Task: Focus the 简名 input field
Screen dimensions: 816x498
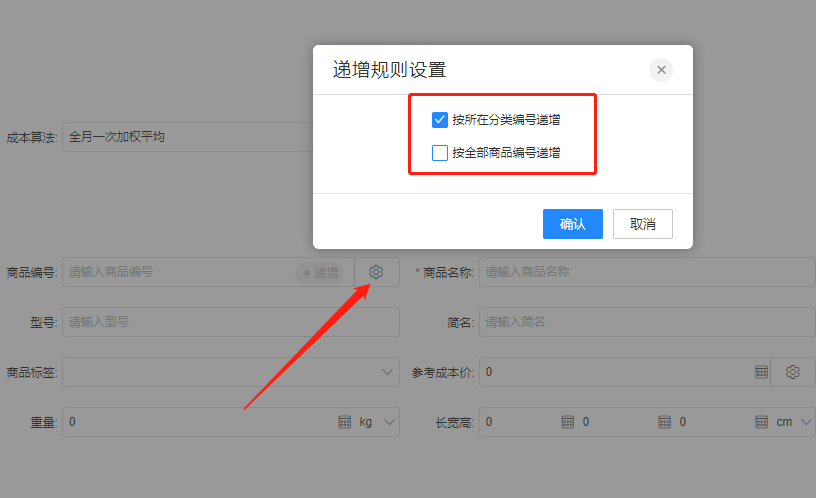Action: 647,322
